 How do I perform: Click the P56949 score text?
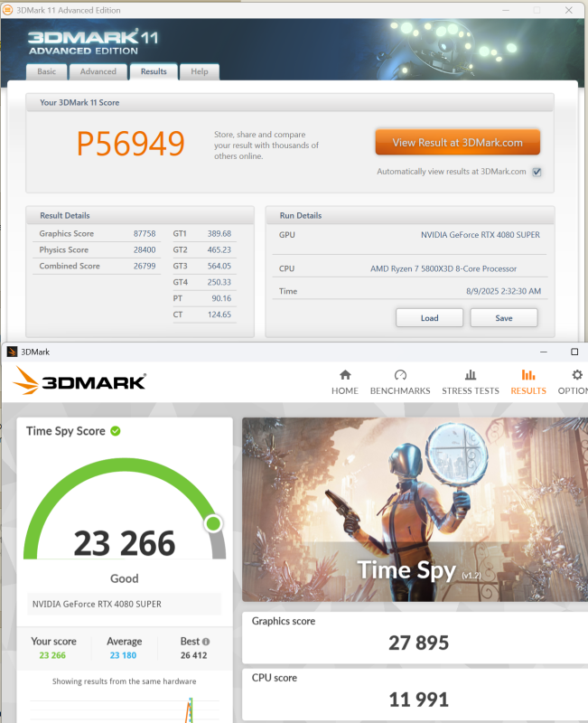130,144
